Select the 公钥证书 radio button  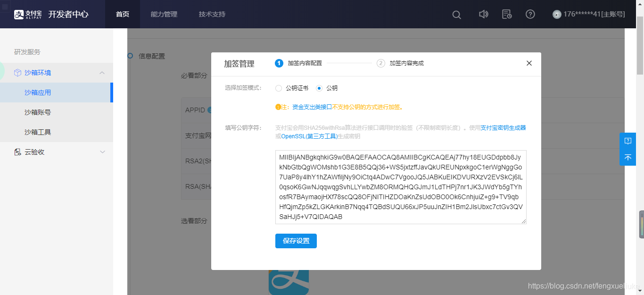pos(279,88)
